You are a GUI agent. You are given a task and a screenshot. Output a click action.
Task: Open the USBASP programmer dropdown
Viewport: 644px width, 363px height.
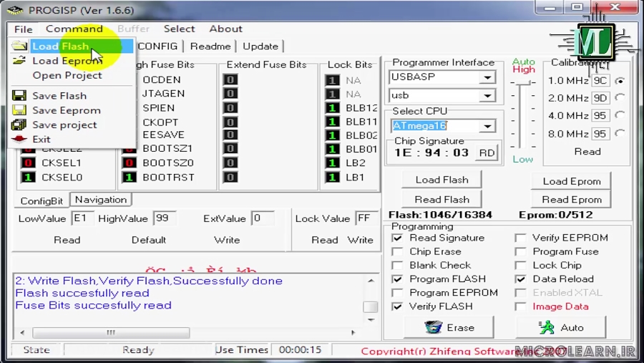tap(487, 77)
